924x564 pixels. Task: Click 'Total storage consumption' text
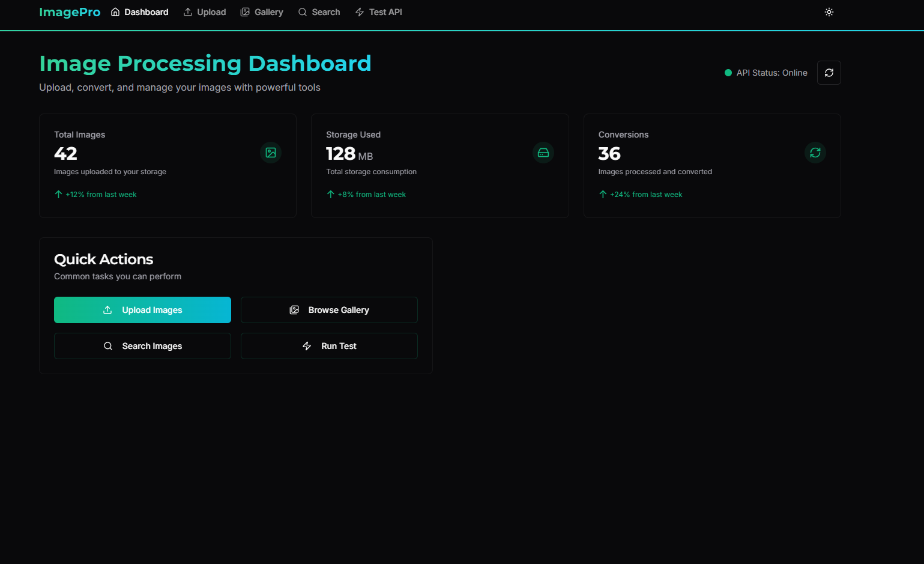(371, 172)
